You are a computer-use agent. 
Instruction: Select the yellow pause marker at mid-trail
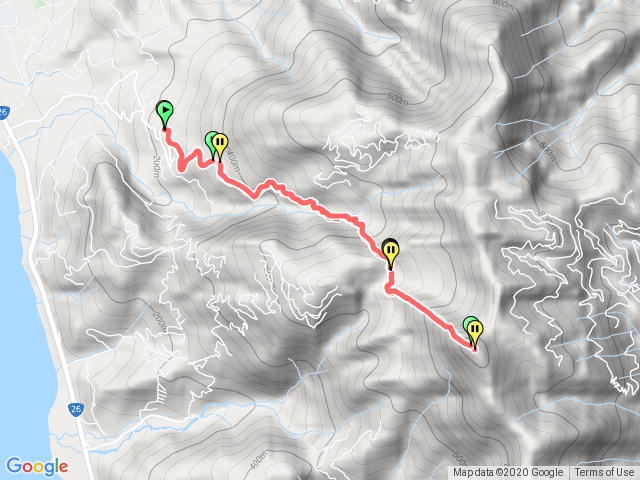point(391,253)
